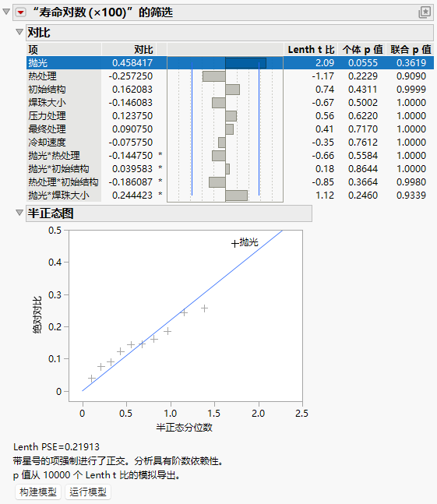
Task: Click the star icon in the report header's top-right corner
Action: [x=425, y=12]
